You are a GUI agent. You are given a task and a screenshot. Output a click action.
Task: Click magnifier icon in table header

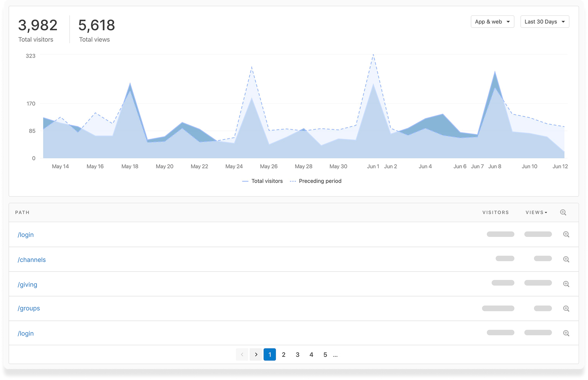(563, 212)
